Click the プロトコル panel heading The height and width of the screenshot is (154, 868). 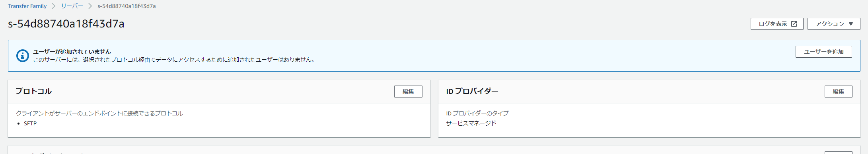click(33, 91)
